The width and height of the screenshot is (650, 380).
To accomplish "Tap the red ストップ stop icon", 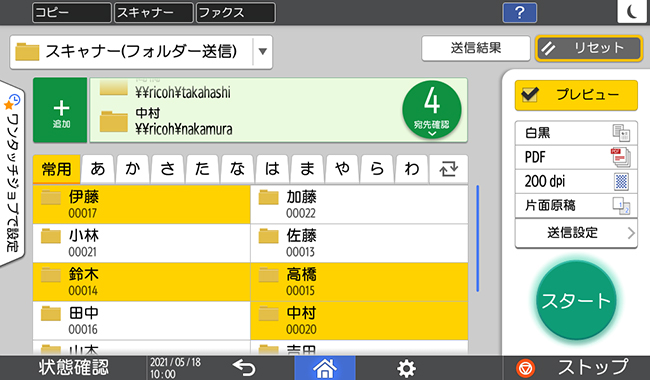I will pos(525,368).
